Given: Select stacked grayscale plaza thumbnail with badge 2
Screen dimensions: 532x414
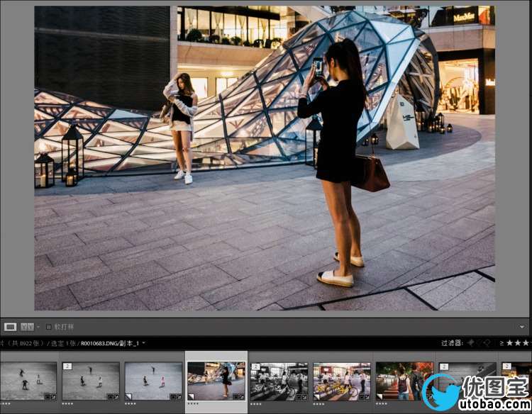Looking at the screenshot, I should tap(91, 381).
